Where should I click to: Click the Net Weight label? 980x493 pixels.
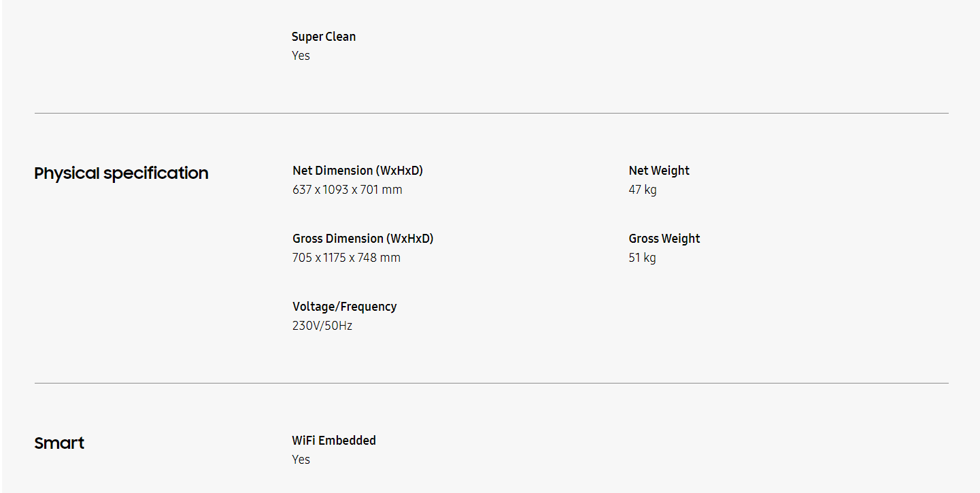tap(659, 171)
